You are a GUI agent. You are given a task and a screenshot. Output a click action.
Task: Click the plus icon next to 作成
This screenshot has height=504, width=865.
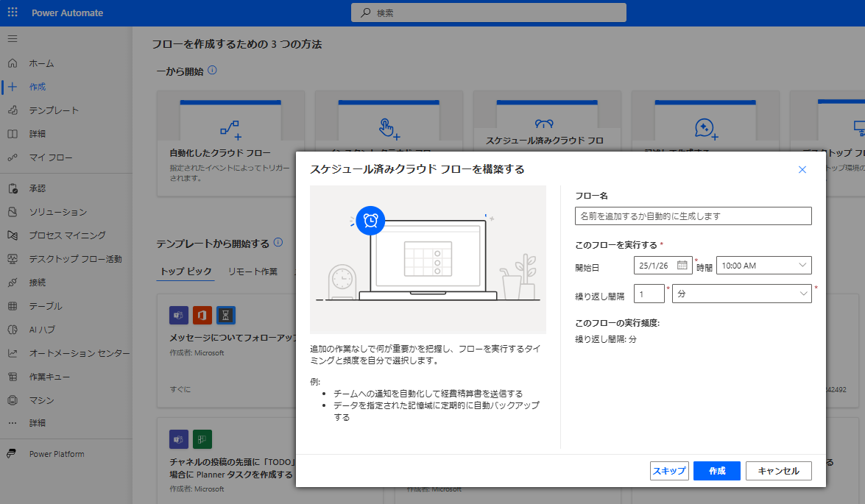click(x=13, y=87)
